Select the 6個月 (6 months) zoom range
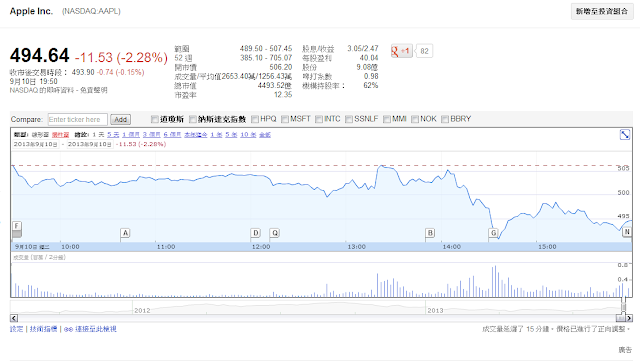This screenshot has height=362, width=640. click(x=172, y=135)
